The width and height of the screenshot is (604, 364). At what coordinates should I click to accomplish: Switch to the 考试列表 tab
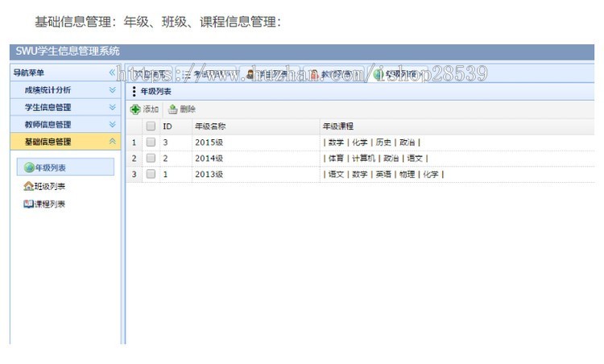(205, 74)
